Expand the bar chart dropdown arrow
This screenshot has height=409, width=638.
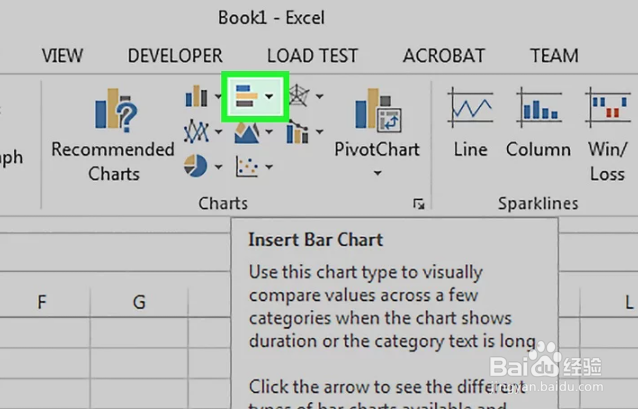269,96
